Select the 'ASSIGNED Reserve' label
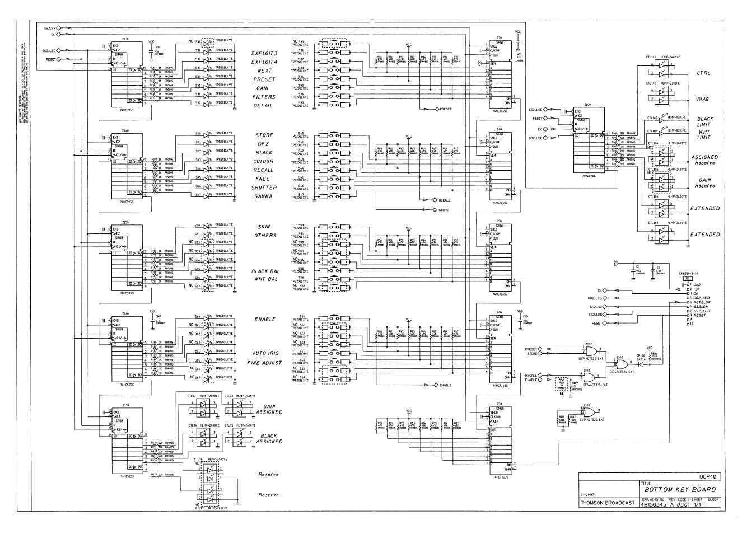This screenshot has height=534, width=756. (x=704, y=160)
